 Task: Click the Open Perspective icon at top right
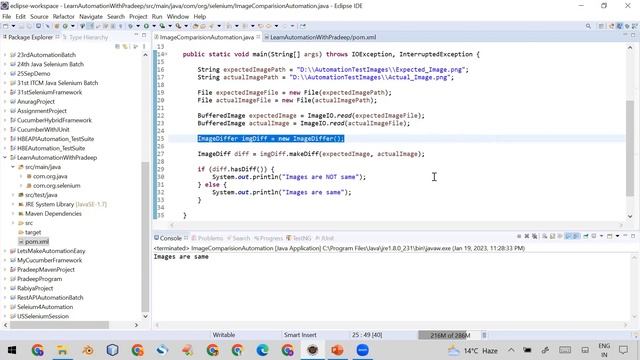pos(601,26)
